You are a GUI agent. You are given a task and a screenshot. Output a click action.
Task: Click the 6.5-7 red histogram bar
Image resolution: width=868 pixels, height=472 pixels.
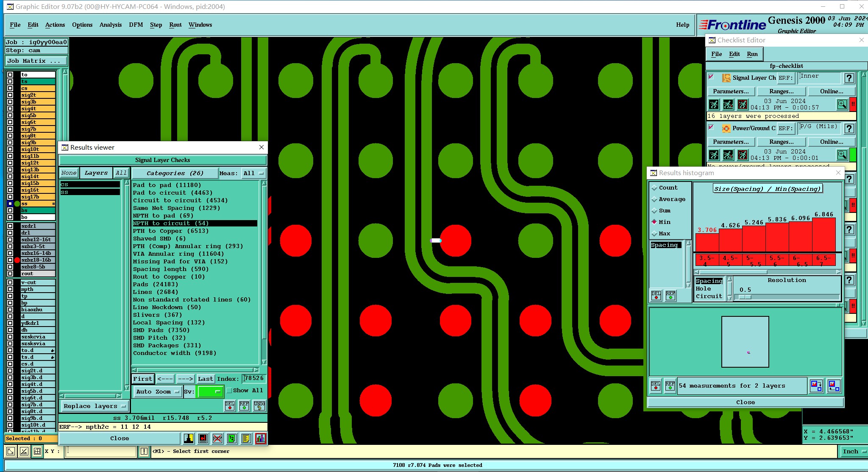click(824, 235)
